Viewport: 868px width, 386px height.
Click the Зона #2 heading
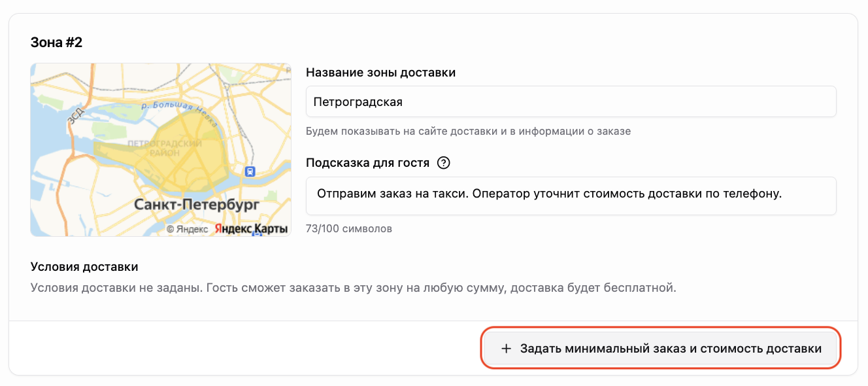(56, 43)
